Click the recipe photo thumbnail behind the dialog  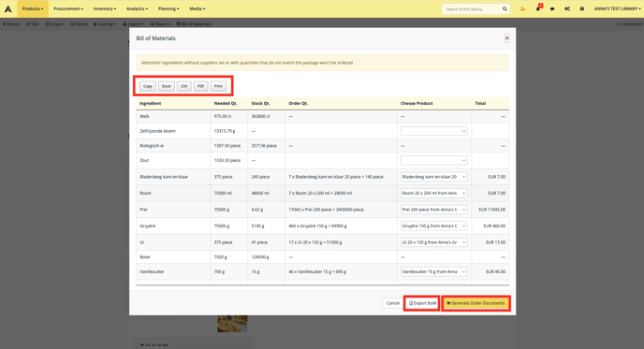(232, 324)
